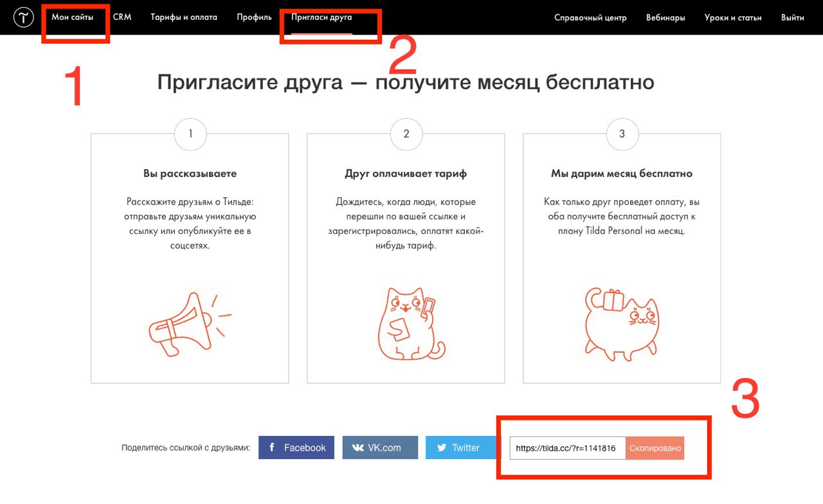
Task: Open the Вебинары link
Action: pyautogui.click(x=665, y=17)
